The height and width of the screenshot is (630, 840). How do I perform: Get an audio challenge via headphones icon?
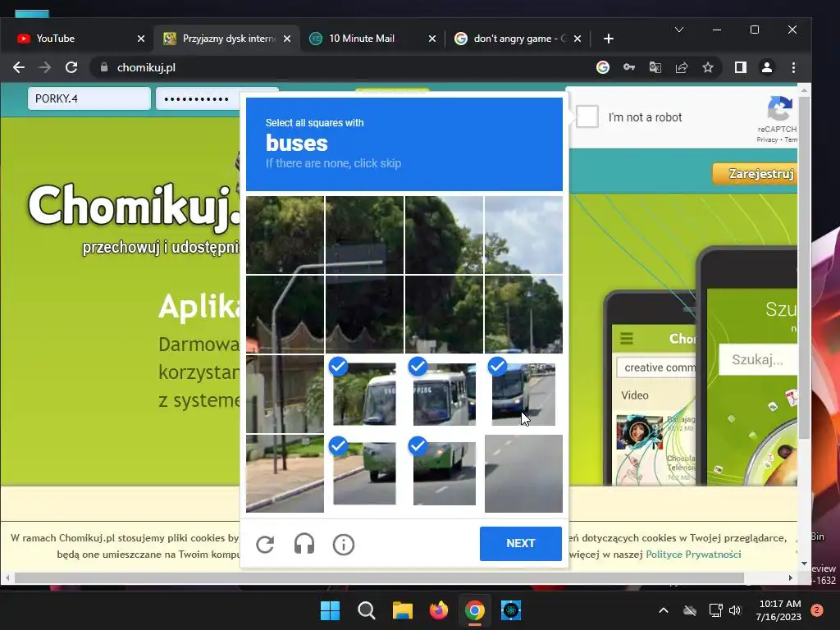(x=304, y=545)
